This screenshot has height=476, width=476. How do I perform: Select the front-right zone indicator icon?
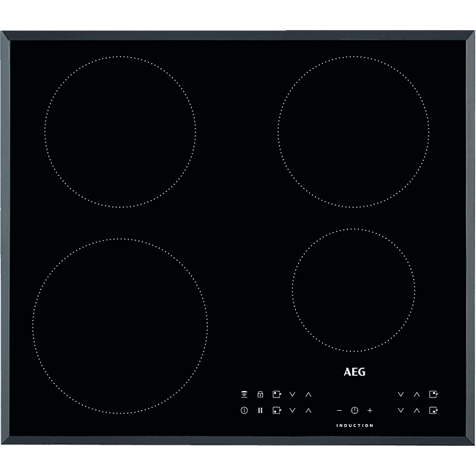[434, 410]
